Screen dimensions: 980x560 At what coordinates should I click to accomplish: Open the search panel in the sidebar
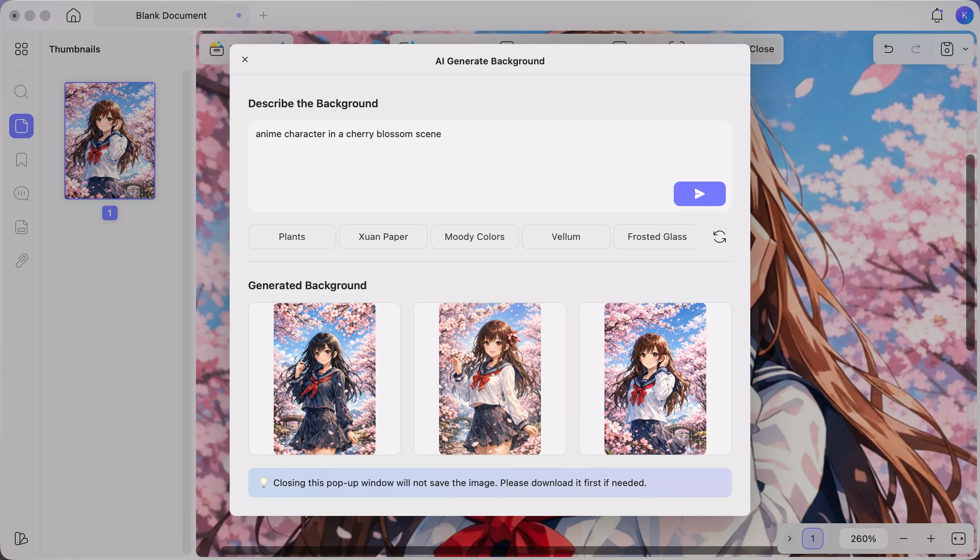[x=21, y=92]
